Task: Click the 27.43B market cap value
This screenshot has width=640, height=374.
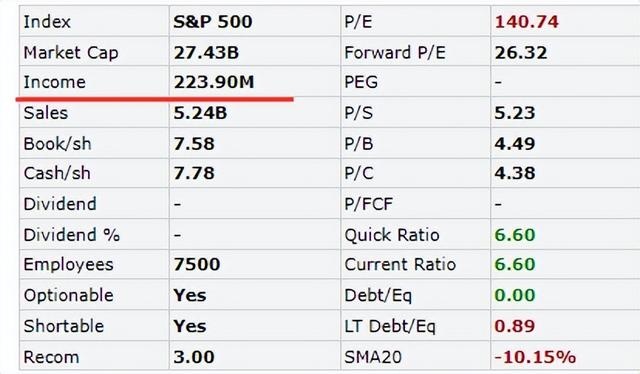Action: [x=206, y=53]
